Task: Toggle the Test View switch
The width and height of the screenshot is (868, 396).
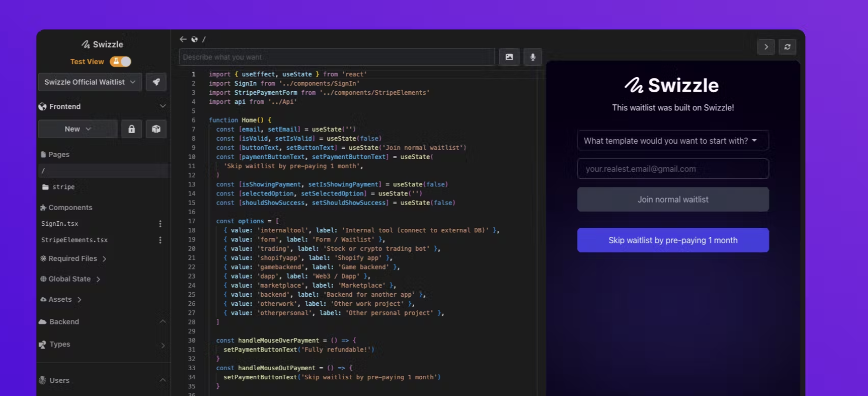Action: (x=121, y=61)
